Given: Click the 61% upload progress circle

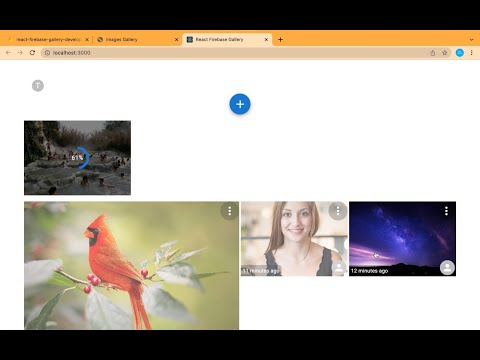Looking at the screenshot, I should [x=78, y=158].
